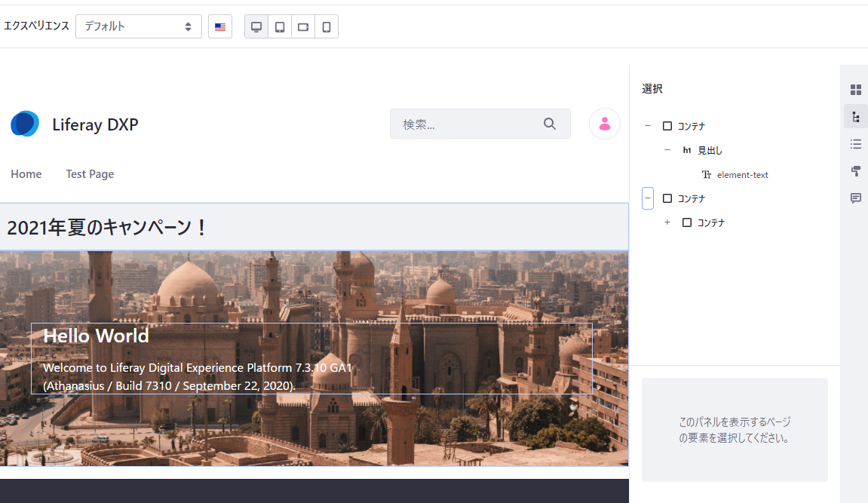Open the Fragments and Widgets grid panel
868x503 pixels.
[855, 90]
